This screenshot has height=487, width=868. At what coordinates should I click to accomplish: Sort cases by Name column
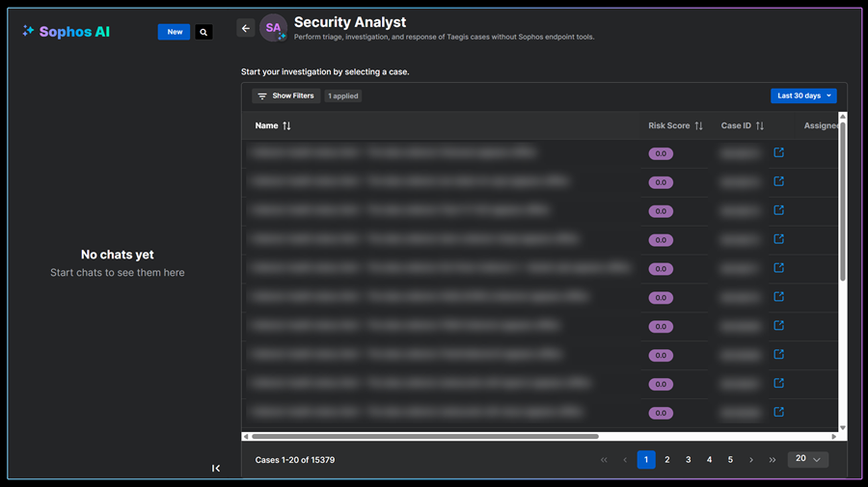point(286,126)
